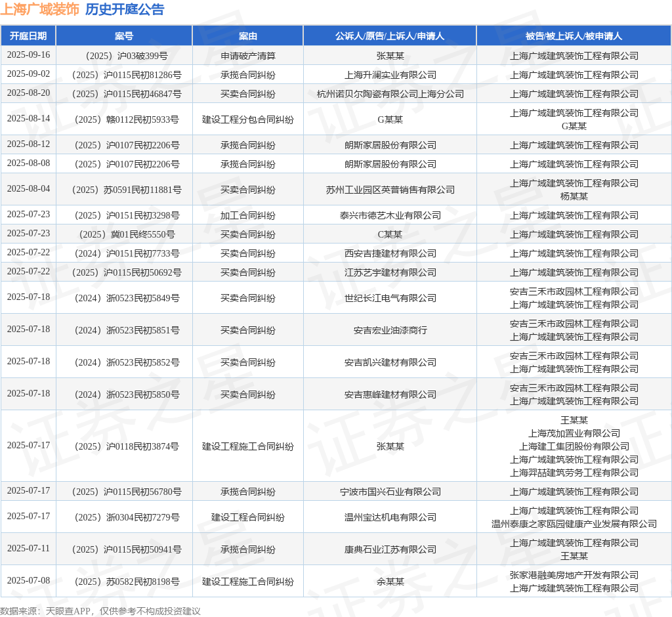Select defendant 温州泰康之家瓯园健康产业发展有限公司
This screenshot has width=672, height=617.
click(574, 524)
